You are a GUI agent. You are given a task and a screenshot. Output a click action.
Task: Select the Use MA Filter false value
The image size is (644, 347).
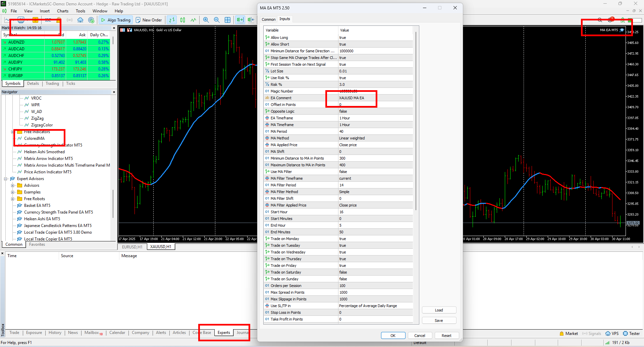click(x=375, y=172)
